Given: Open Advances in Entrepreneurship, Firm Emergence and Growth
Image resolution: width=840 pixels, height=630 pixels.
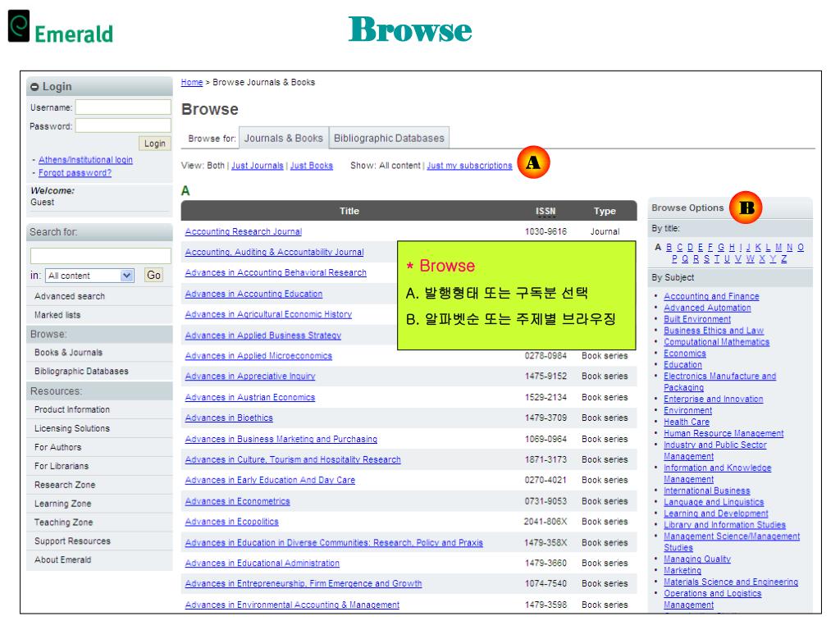Looking at the screenshot, I should coord(304,583).
